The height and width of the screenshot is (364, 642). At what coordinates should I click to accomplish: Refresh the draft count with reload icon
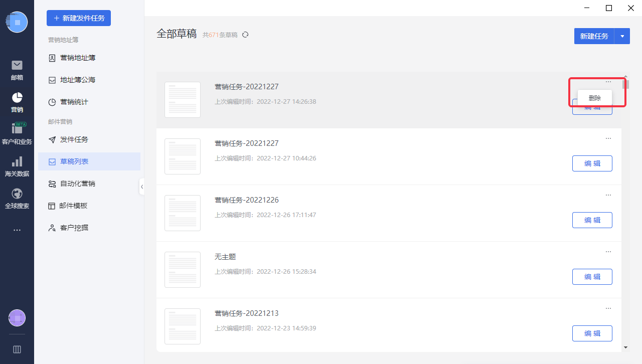(x=245, y=35)
